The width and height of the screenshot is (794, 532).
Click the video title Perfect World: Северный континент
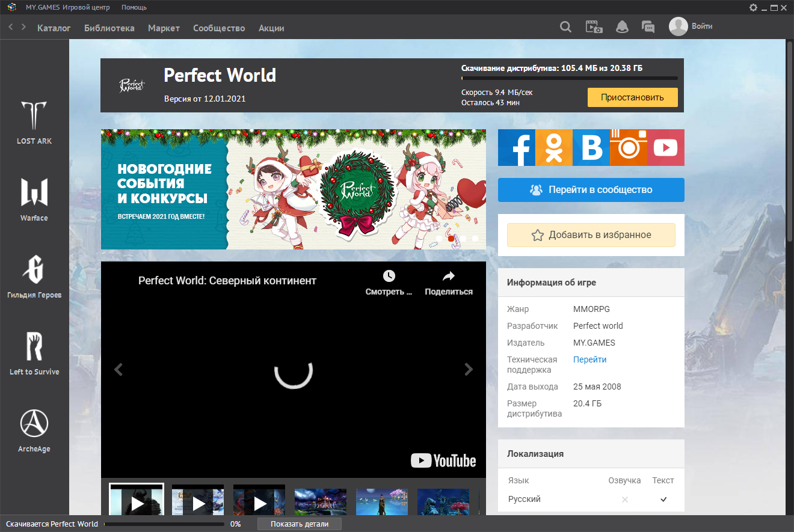(227, 281)
